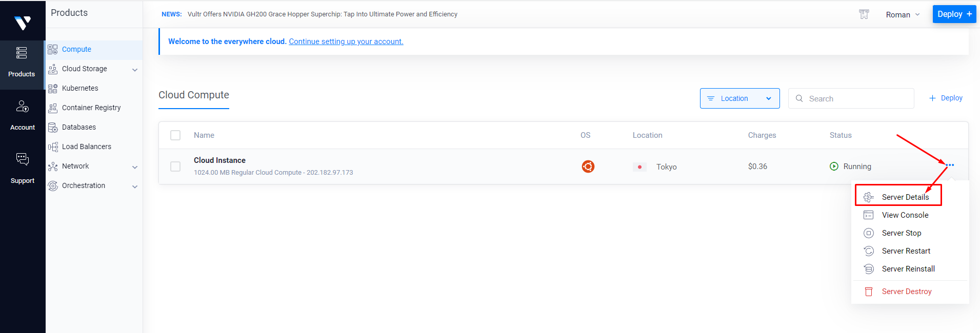Click the blue Deploy + button
The height and width of the screenshot is (333, 980).
954,14
